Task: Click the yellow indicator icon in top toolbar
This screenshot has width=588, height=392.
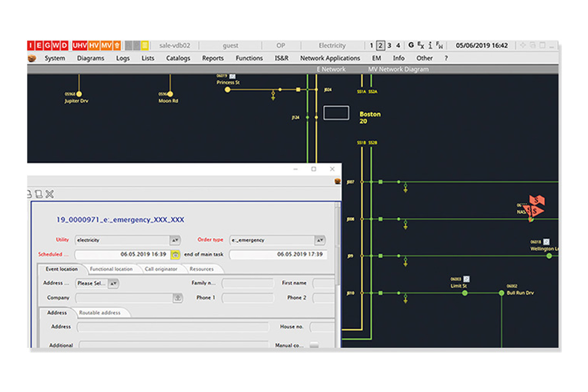Action: coord(145,45)
